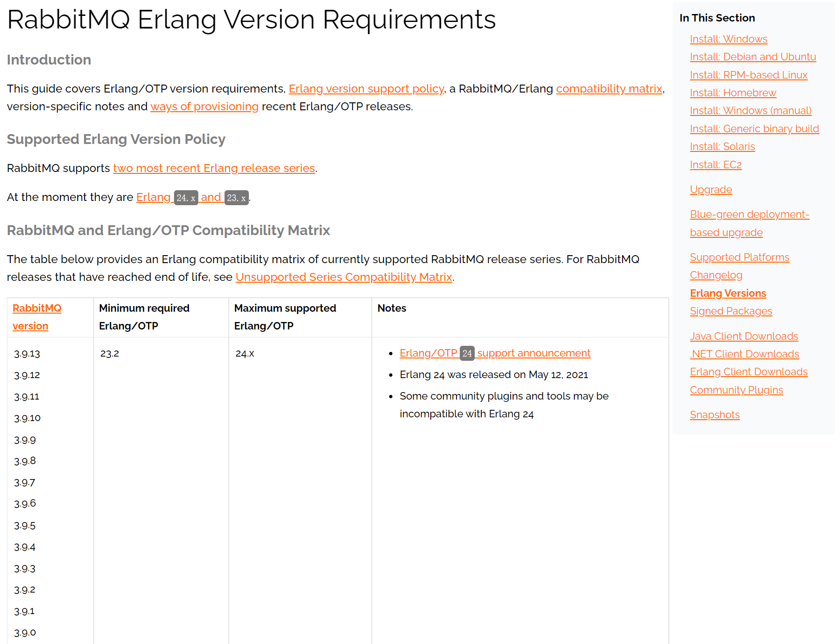This screenshot has width=840, height=644.
Task: Click version 3.9.13 in the table
Action: pos(27,354)
